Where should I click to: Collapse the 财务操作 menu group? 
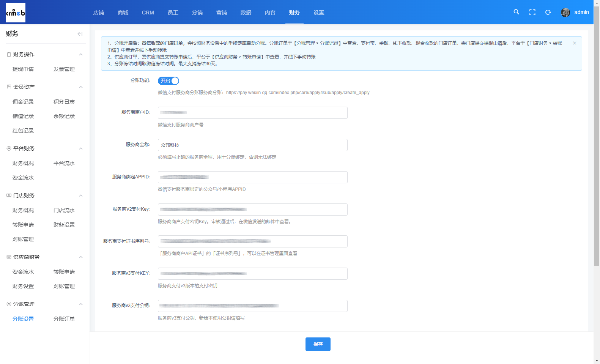coord(80,54)
